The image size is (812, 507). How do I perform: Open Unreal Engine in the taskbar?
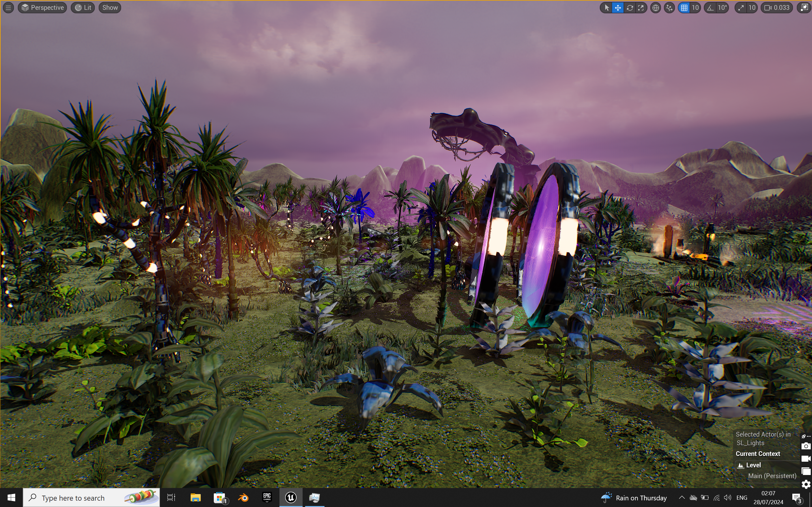point(291,497)
